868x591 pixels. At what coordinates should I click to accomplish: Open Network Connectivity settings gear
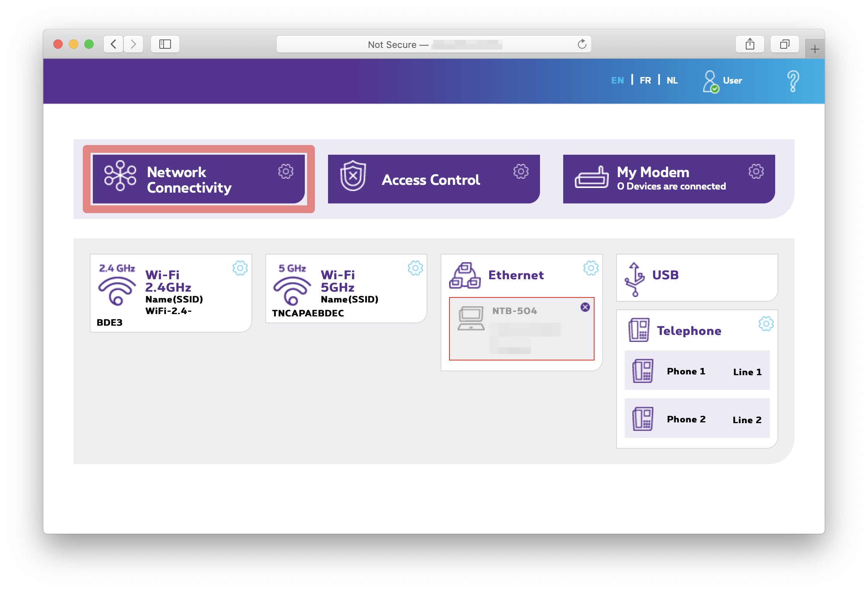coord(286,171)
